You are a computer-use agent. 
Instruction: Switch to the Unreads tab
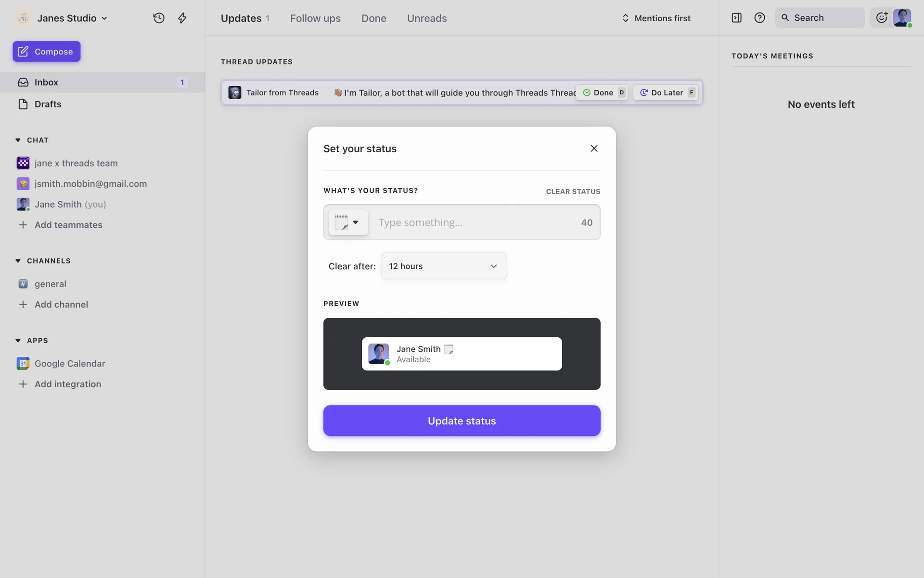point(427,18)
